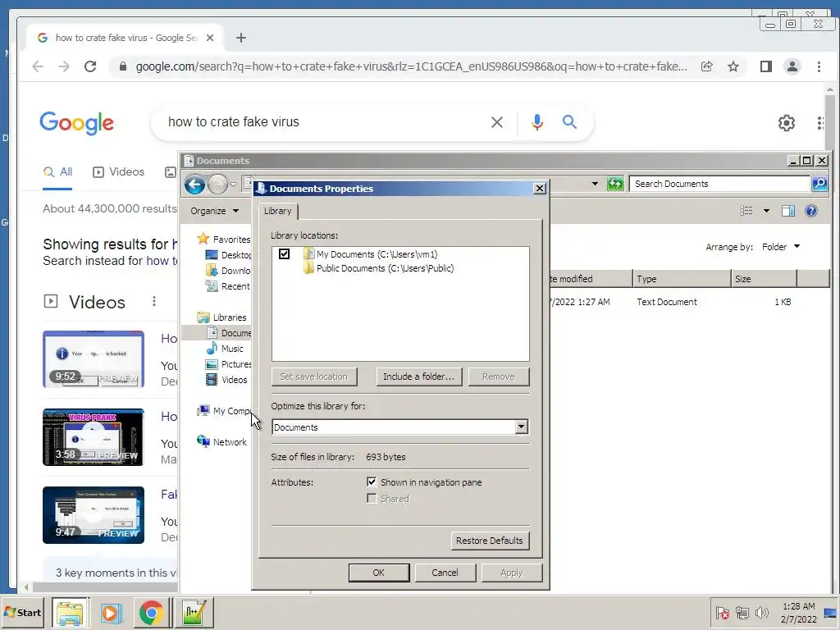Open Google settings gear
The image size is (840, 630).
786,123
